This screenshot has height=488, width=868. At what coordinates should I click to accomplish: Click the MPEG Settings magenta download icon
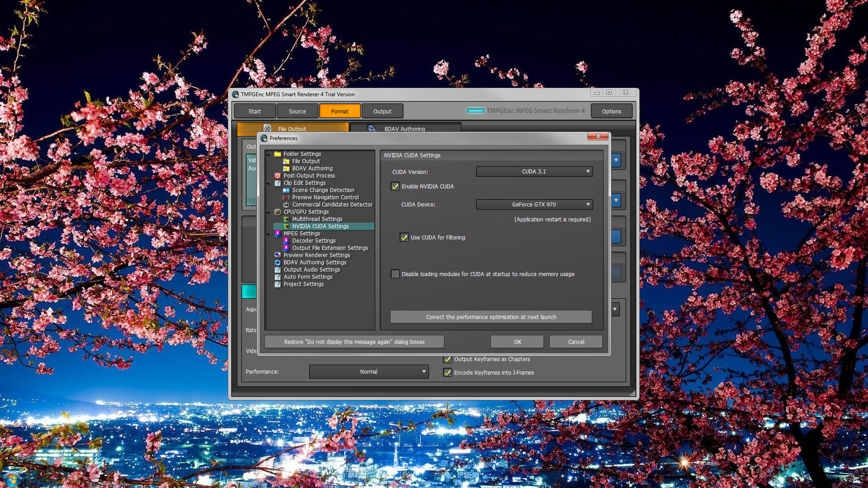point(278,234)
